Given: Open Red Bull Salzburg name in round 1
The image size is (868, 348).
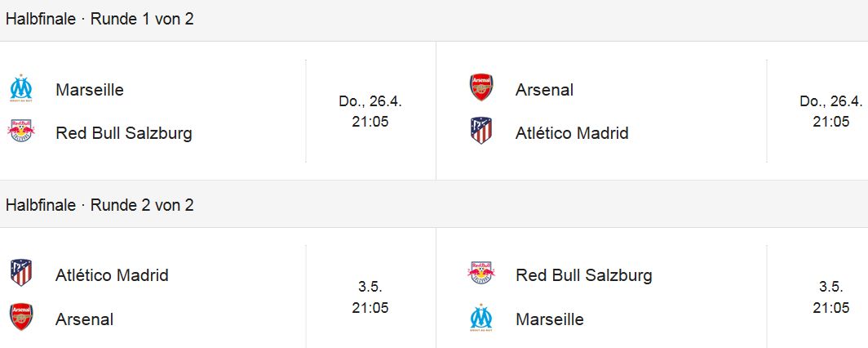Looking at the screenshot, I should point(124,133).
